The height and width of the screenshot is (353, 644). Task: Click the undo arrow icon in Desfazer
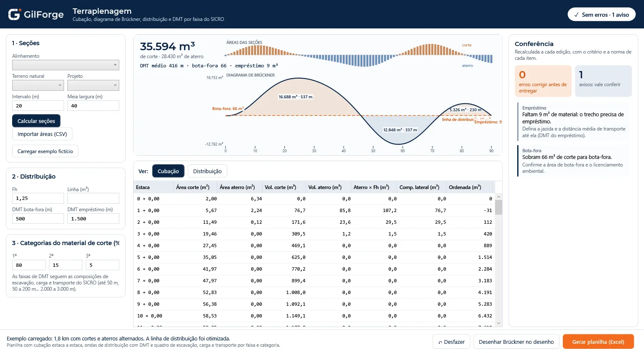[x=440, y=342]
